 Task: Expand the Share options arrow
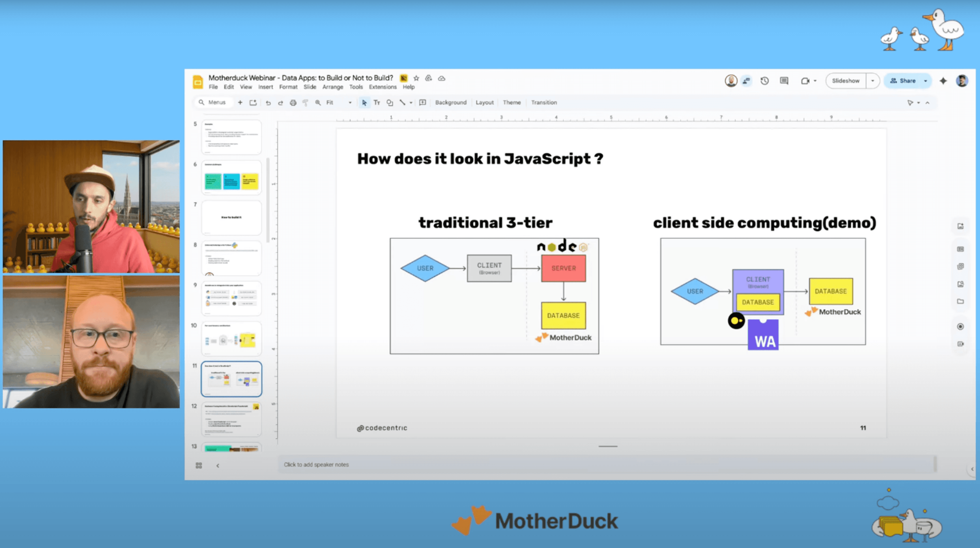[x=926, y=81]
